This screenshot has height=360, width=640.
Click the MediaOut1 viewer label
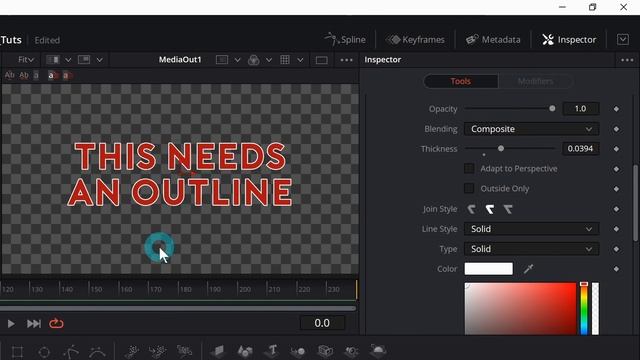[180, 60]
